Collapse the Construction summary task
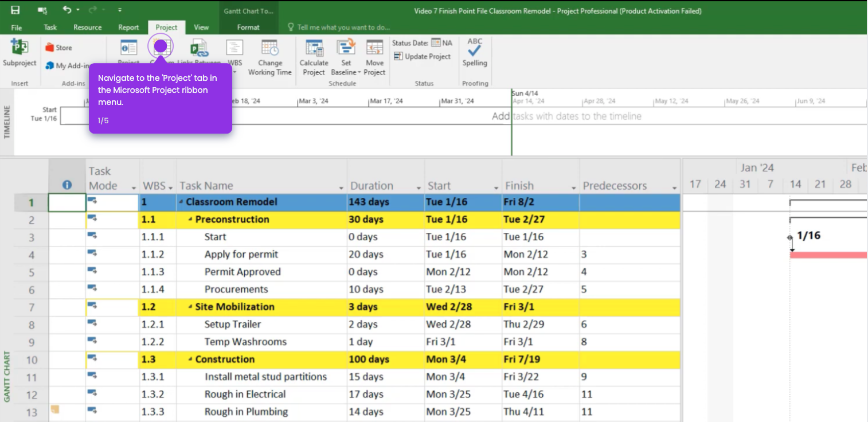 click(x=190, y=360)
